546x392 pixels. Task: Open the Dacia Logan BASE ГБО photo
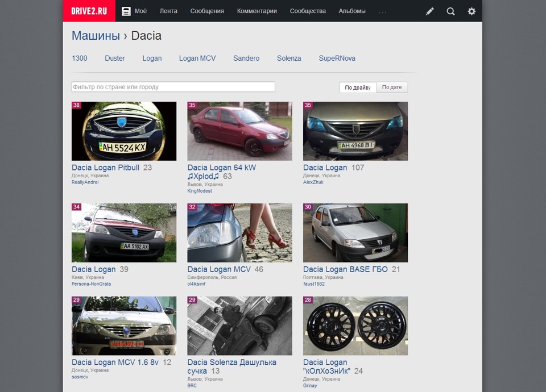pyautogui.click(x=355, y=233)
